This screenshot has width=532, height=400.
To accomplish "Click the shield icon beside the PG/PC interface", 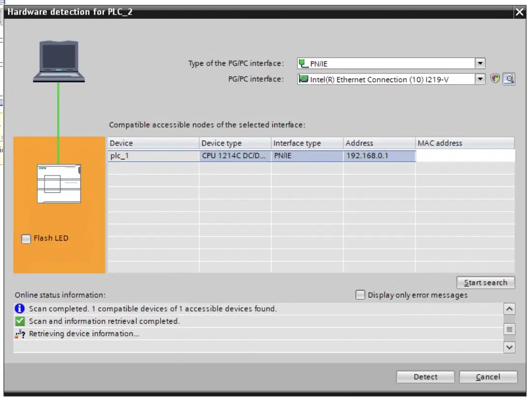I will (495, 79).
